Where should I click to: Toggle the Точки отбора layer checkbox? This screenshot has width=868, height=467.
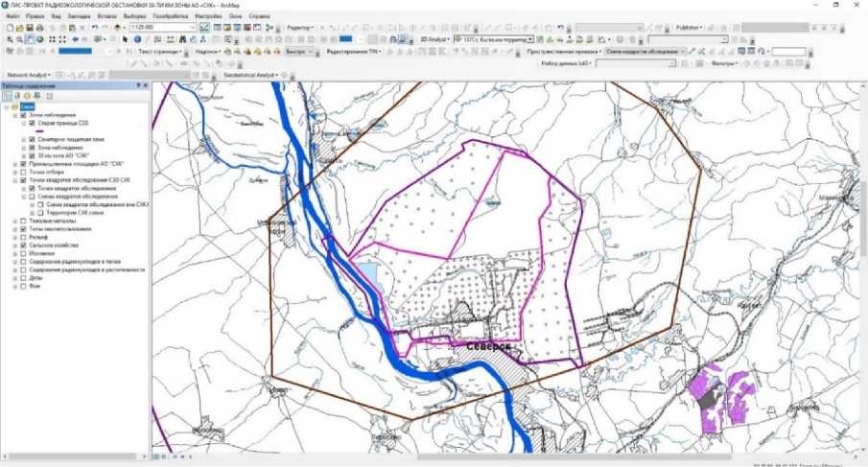[23, 172]
